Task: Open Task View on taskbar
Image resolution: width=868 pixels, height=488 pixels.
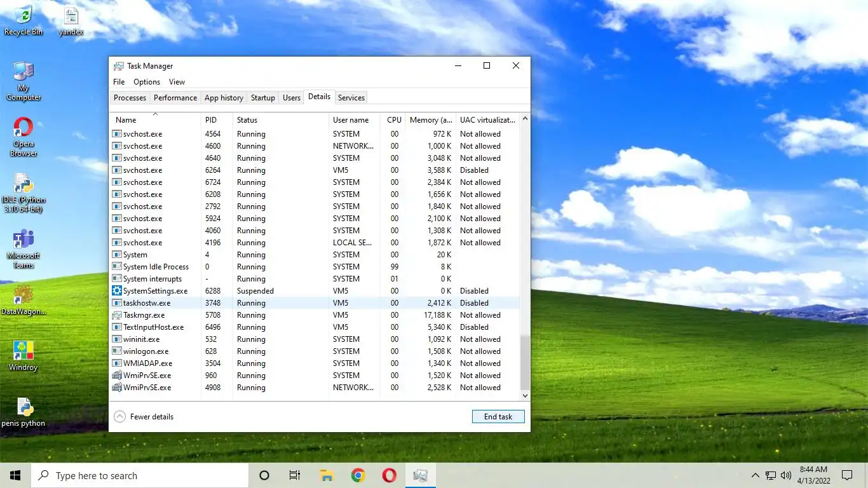Action: point(295,475)
